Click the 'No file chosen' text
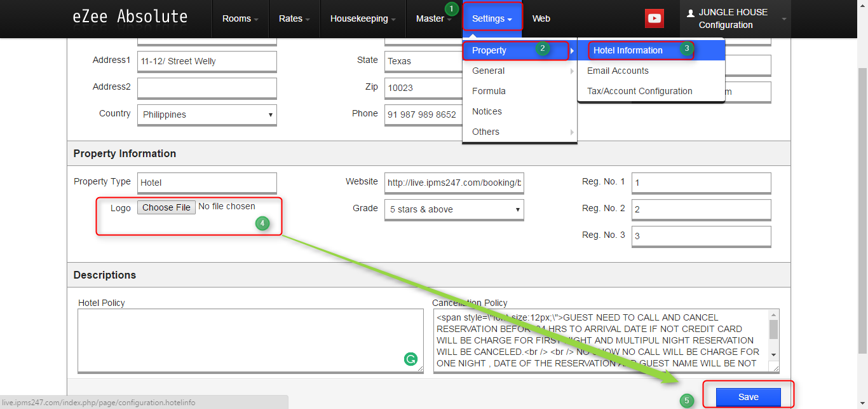 click(x=227, y=206)
